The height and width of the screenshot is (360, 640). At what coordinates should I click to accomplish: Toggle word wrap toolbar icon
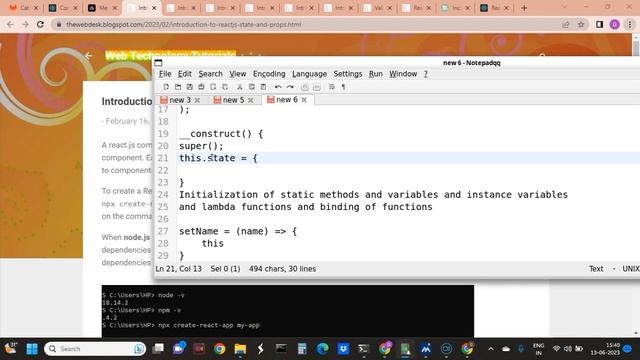[331, 87]
